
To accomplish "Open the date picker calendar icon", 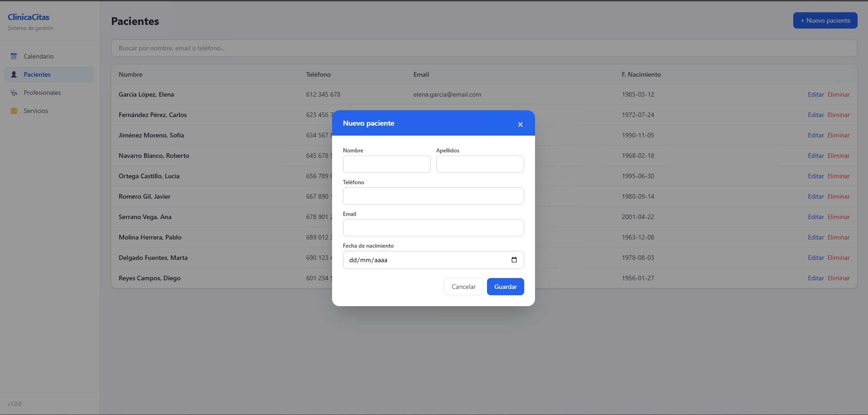I will (514, 260).
